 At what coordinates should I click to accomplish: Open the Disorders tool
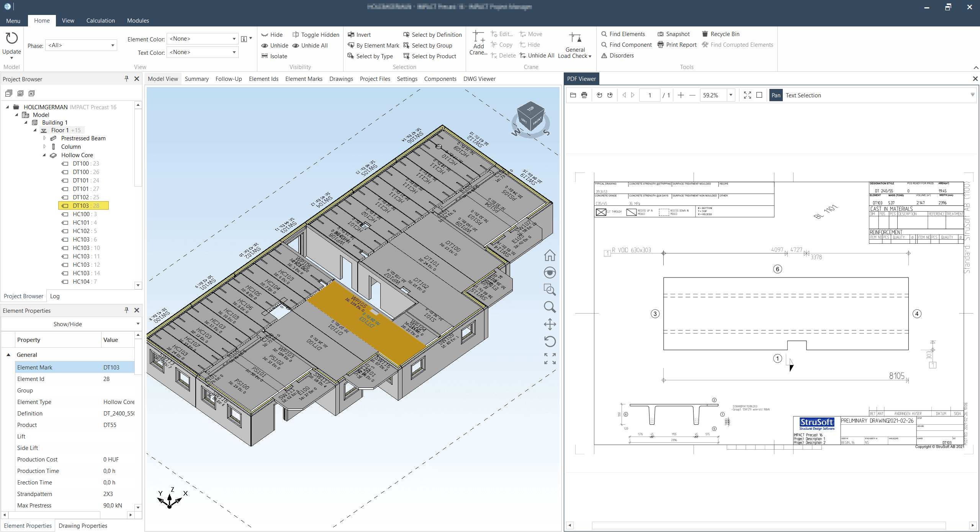(x=617, y=56)
